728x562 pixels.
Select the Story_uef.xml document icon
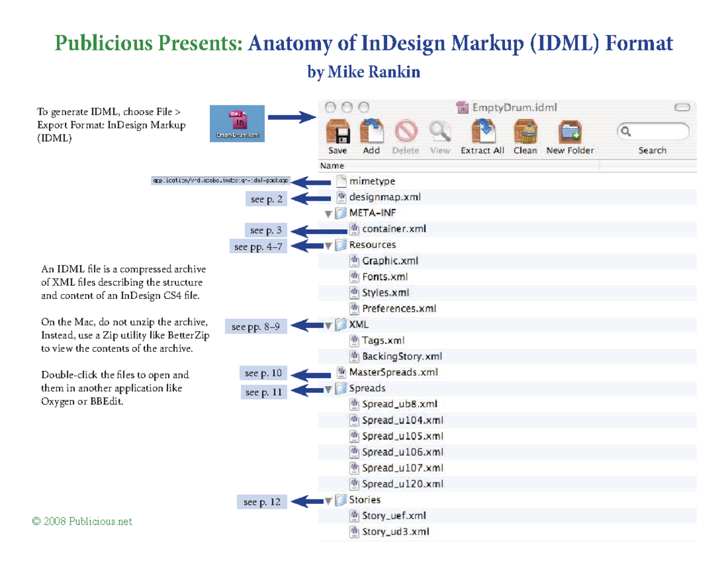354,515
